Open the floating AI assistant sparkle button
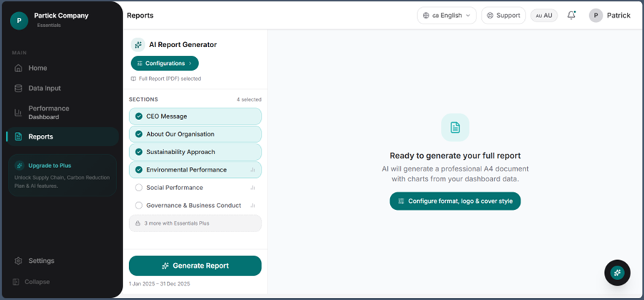The image size is (644, 300). coord(617,272)
